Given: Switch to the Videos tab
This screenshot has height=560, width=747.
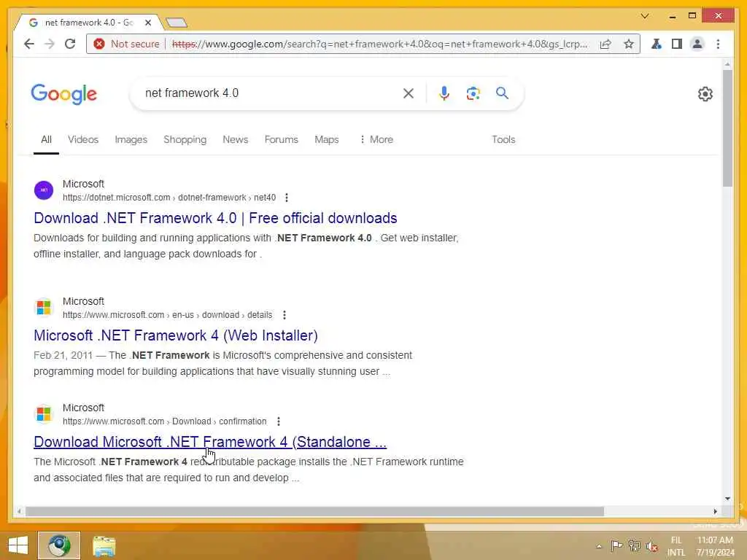Looking at the screenshot, I should 83,139.
